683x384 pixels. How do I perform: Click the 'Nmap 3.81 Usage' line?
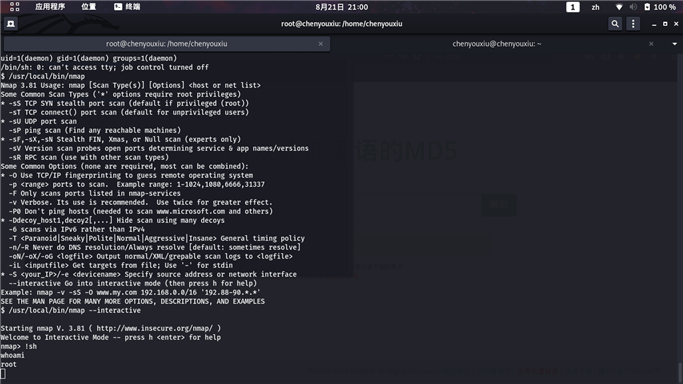tap(131, 85)
